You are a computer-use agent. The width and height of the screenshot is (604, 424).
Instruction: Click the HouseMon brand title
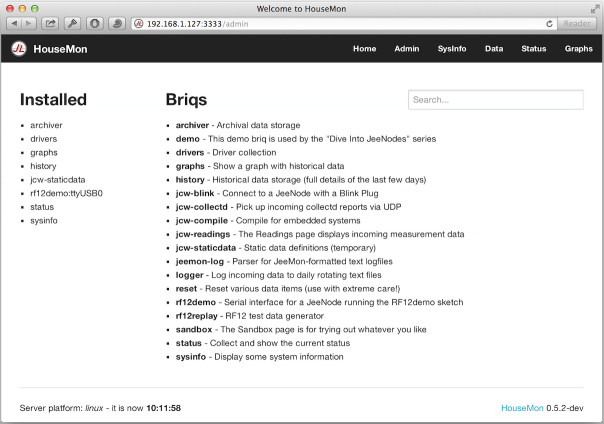60,49
